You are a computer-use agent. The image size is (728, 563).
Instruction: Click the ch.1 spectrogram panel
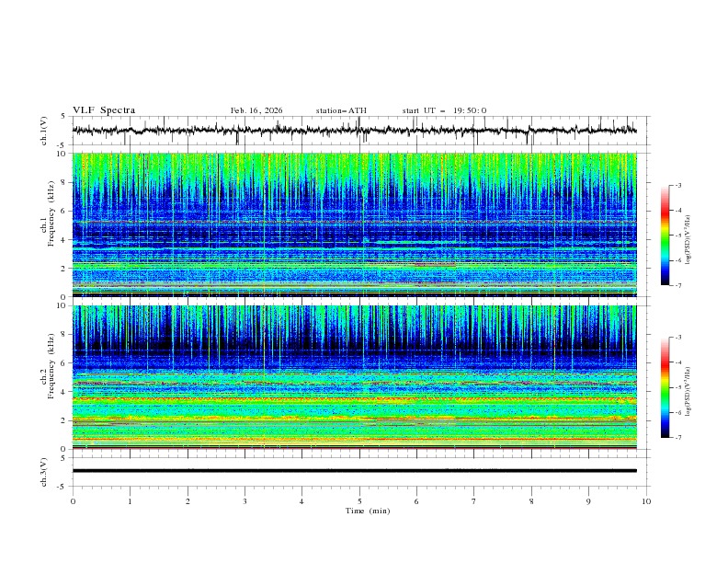(354, 224)
